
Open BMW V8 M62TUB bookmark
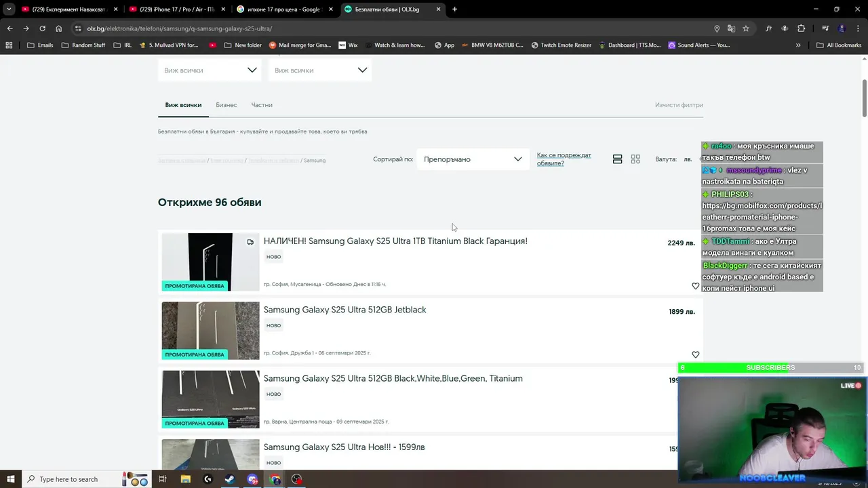[492, 45]
